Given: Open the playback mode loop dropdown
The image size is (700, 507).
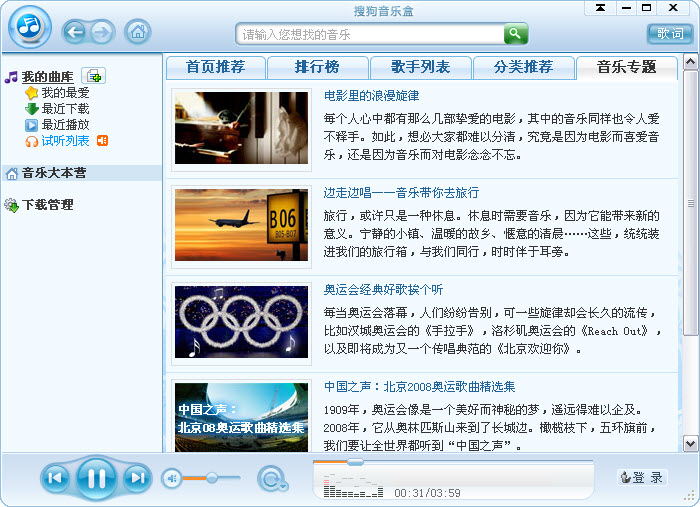Looking at the screenshot, I should click(x=272, y=479).
